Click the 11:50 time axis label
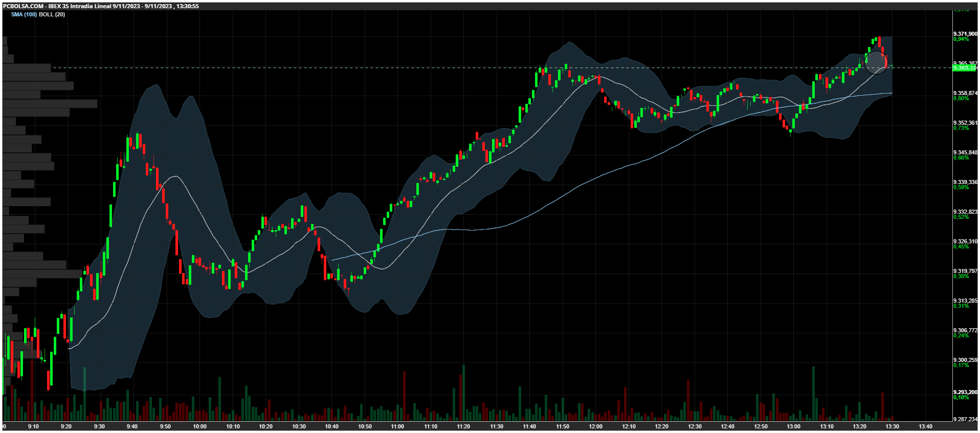 [x=563, y=426]
